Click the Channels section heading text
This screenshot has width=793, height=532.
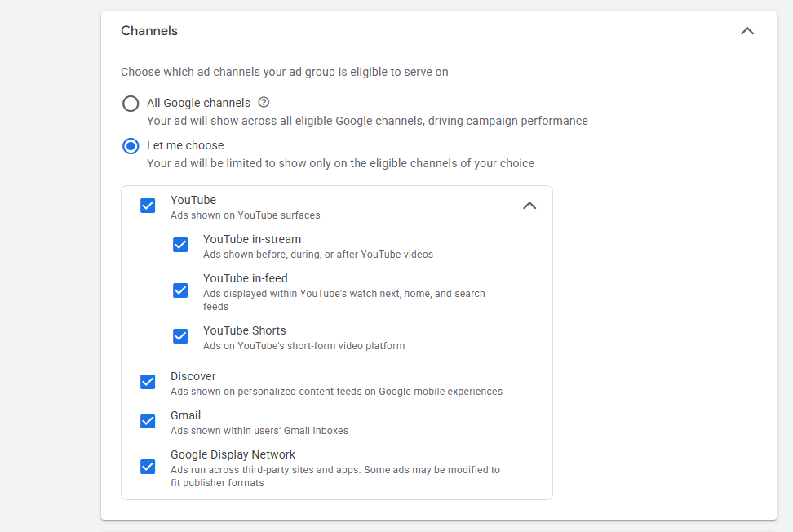pyautogui.click(x=149, y=31)
